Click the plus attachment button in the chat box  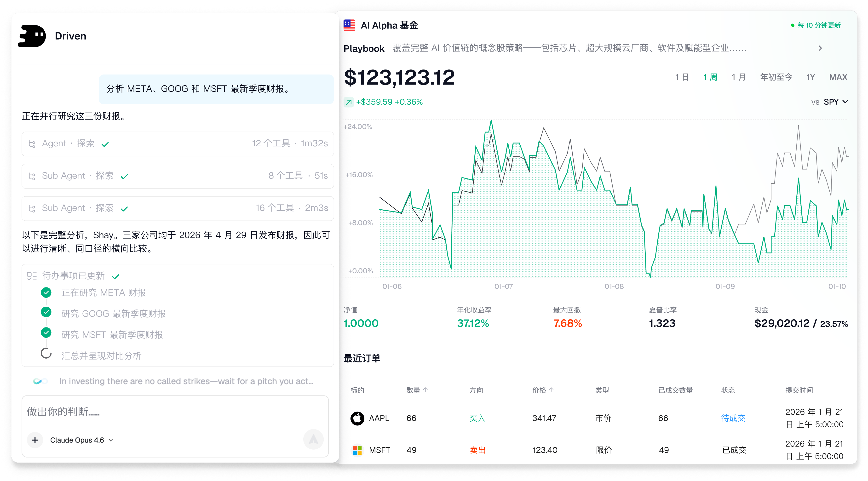(35, 440)
